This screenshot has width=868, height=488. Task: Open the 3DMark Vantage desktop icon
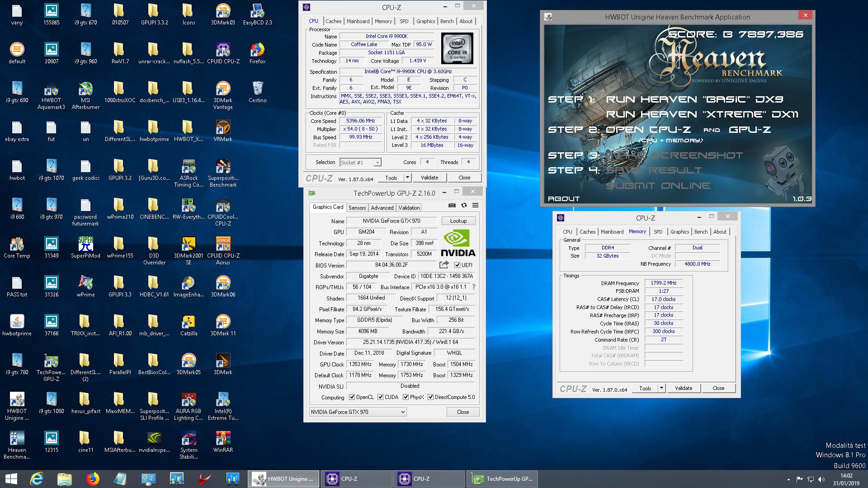[x=223, y=95]
